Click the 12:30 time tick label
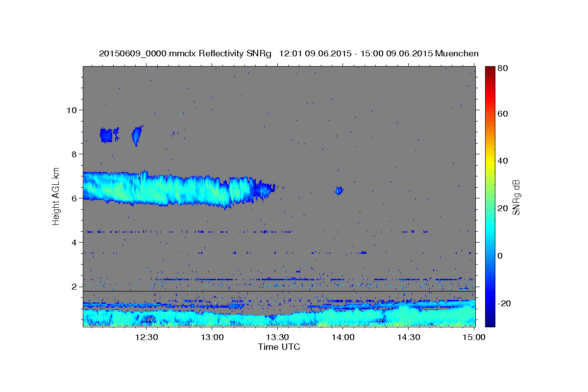588x392 pixels. click(147, 337)
